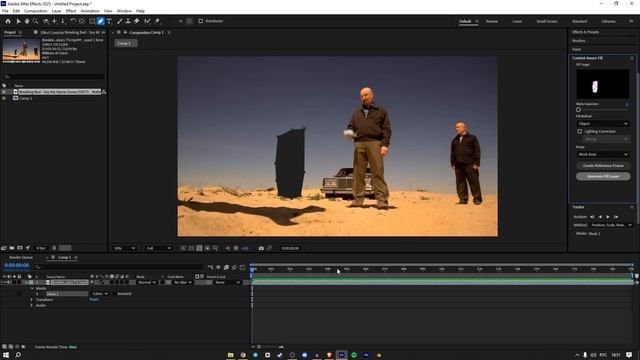Select the Rotation tool

point(73,21)
